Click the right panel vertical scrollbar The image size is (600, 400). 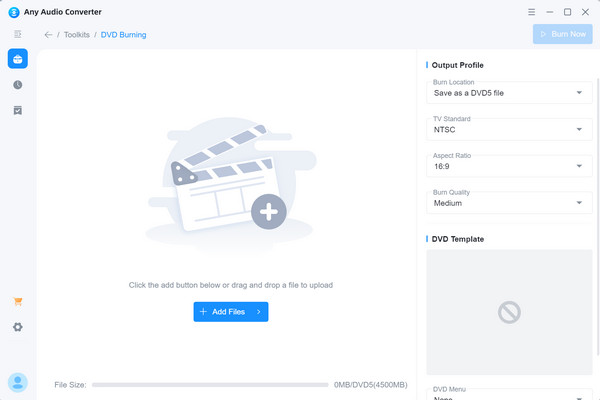598,217
